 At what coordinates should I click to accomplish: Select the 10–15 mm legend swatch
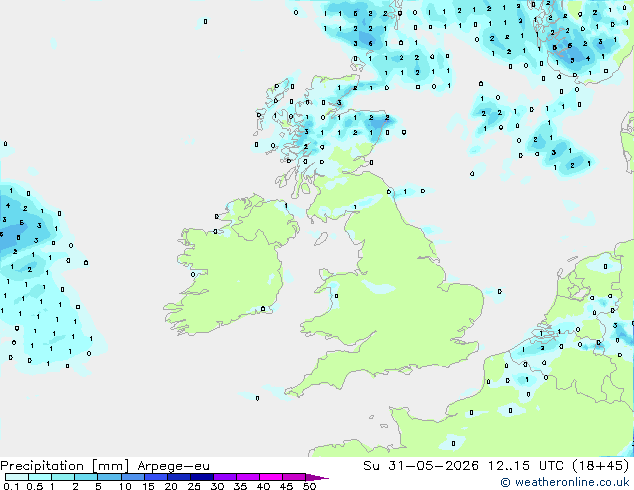point(132,477)
